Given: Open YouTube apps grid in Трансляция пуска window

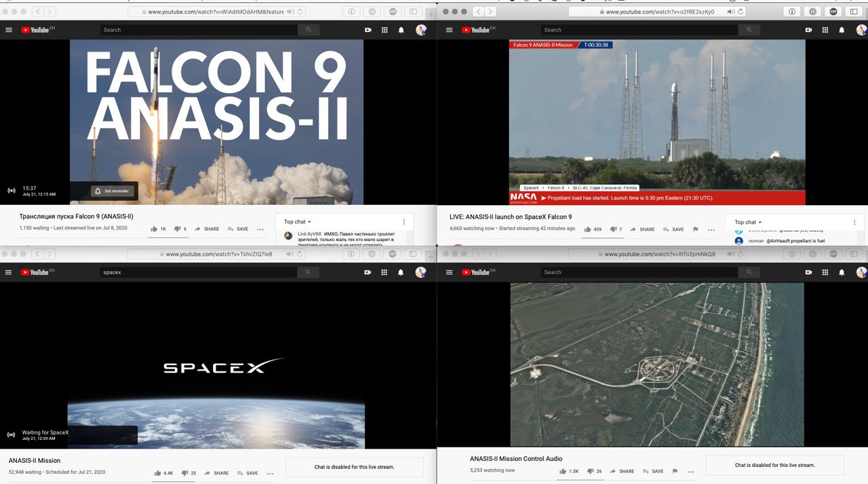Looking at the screenshot, I should point(384,30).
